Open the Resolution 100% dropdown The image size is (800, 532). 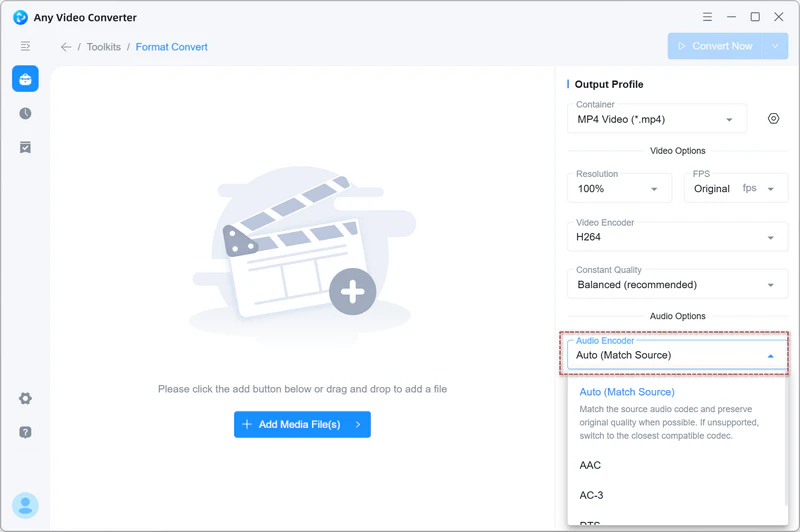pyautogui.click(x=619, y=189)
